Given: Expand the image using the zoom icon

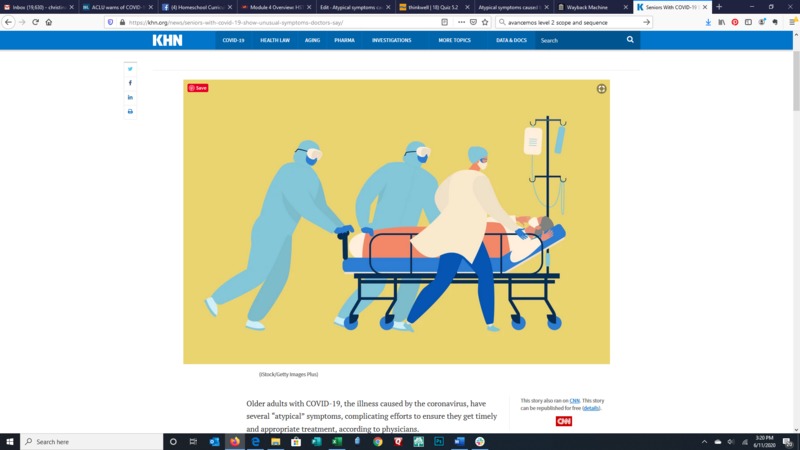Looking at the screenshot, I should click(601, 89).
